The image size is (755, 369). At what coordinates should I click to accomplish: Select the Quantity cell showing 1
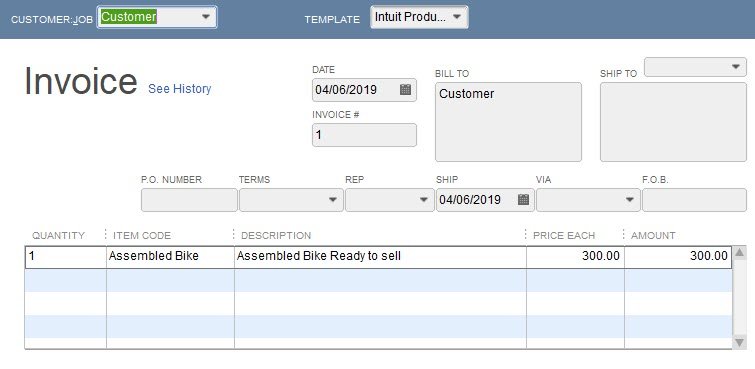click(65, 256)
